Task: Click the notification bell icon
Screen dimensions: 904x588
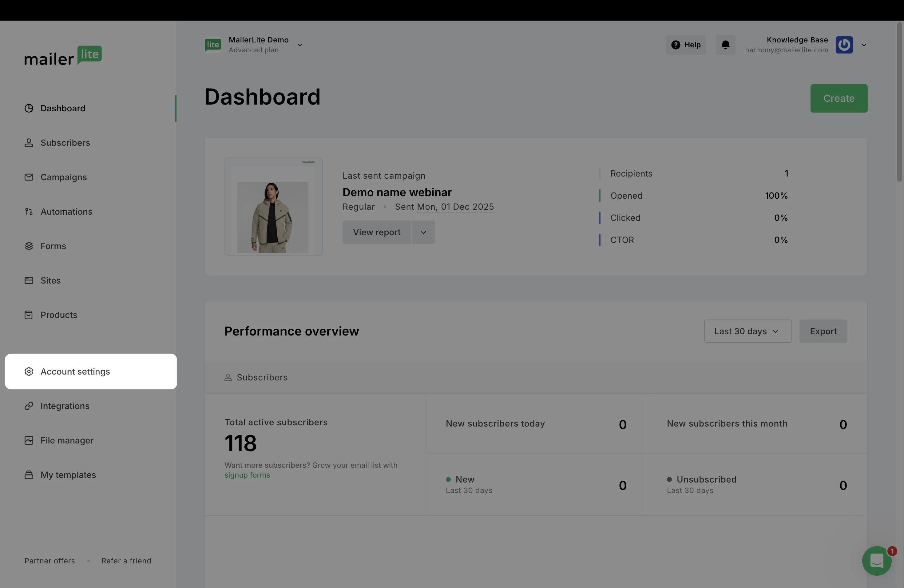Action: point(725,45)
